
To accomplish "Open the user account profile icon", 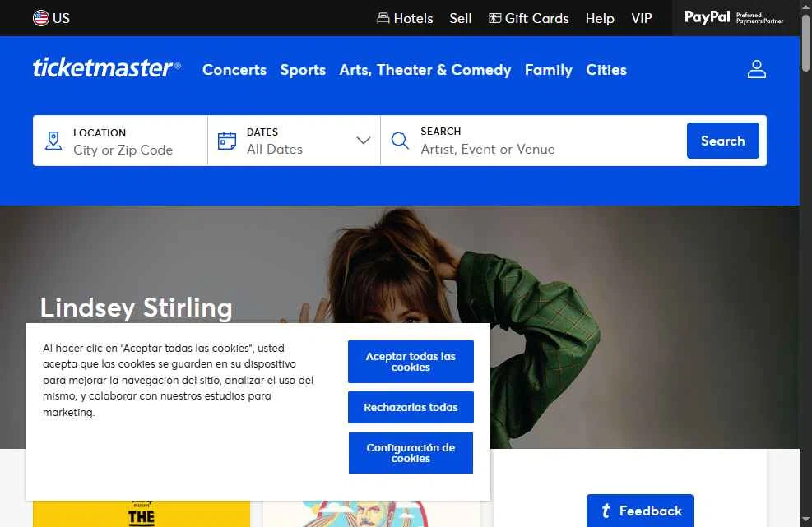I will 757,69.
